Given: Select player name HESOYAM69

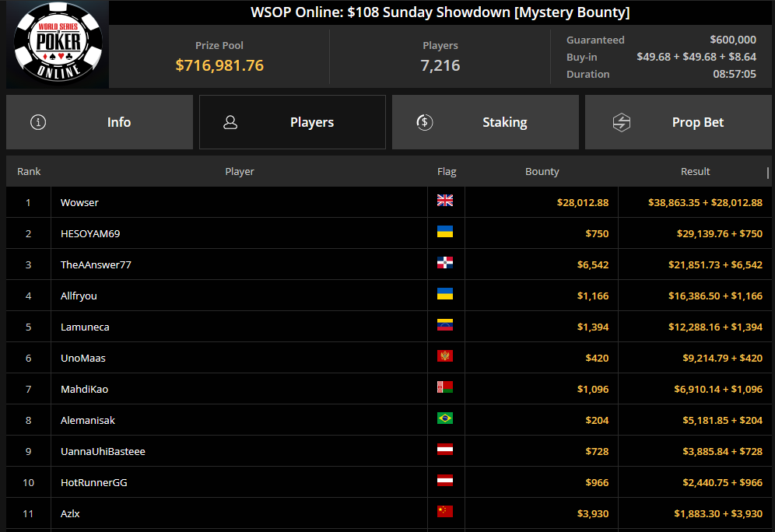Looking at the screenshot, I should pos(90,233).
